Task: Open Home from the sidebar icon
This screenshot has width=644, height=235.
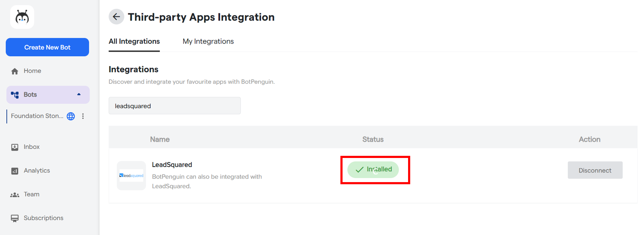Action: tap(15, 71)
